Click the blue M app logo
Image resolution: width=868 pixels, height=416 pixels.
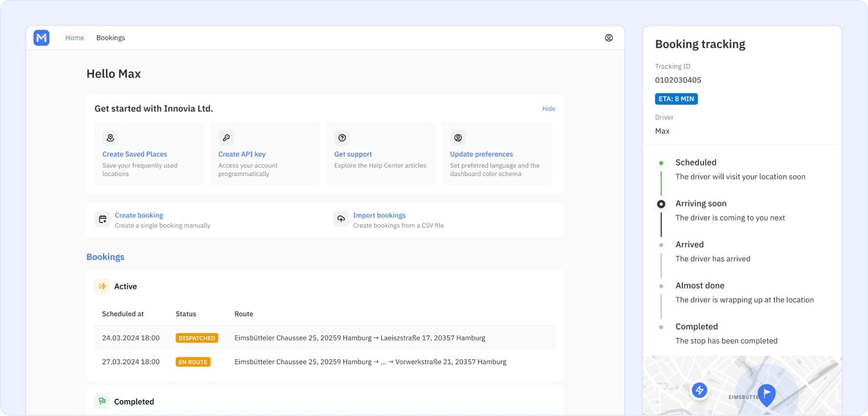click(x=41, y=37)
